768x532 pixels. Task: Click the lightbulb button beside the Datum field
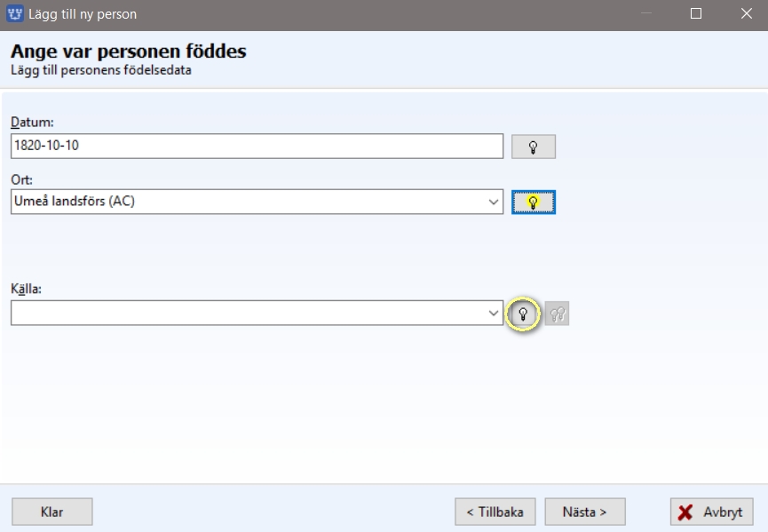pos(534,147)
